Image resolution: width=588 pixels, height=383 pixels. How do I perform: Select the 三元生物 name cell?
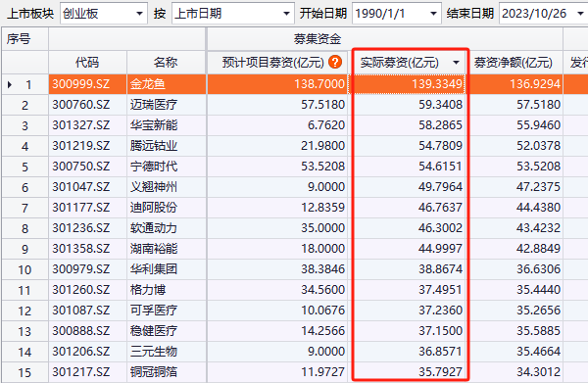click(x=167, y=352)
